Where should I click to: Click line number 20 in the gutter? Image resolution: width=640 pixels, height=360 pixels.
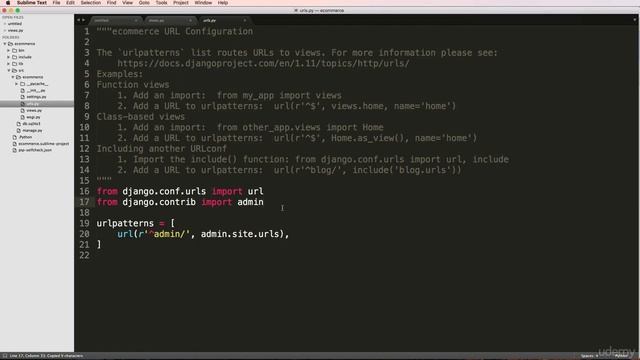point(84,234)
